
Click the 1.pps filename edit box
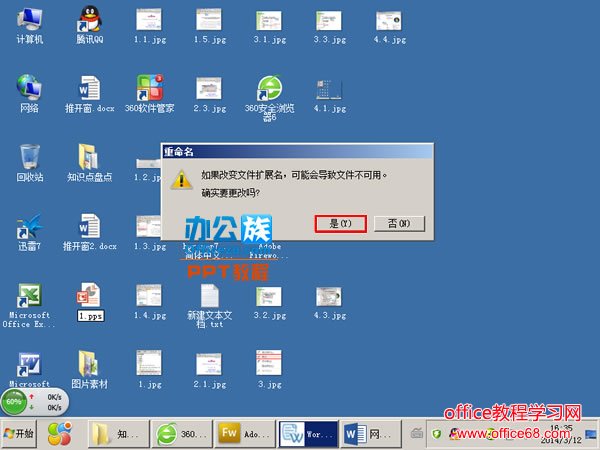click(x=90, y=316)
